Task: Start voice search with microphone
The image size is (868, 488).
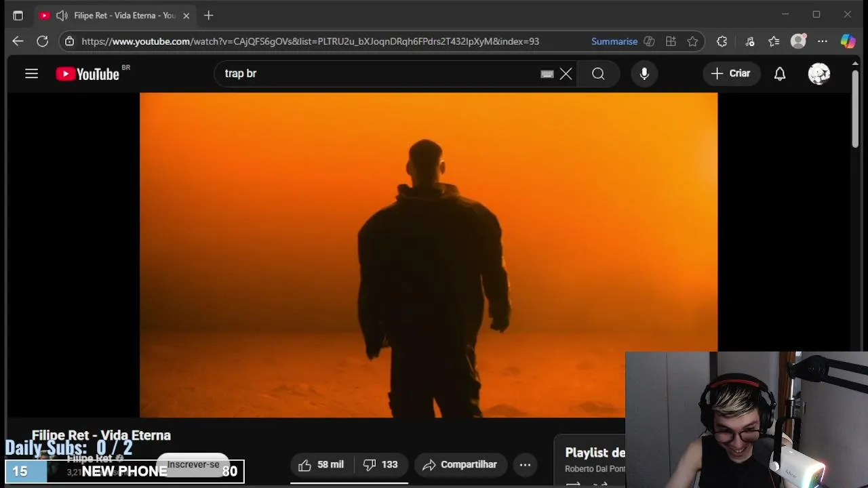Action: [644, 73]
